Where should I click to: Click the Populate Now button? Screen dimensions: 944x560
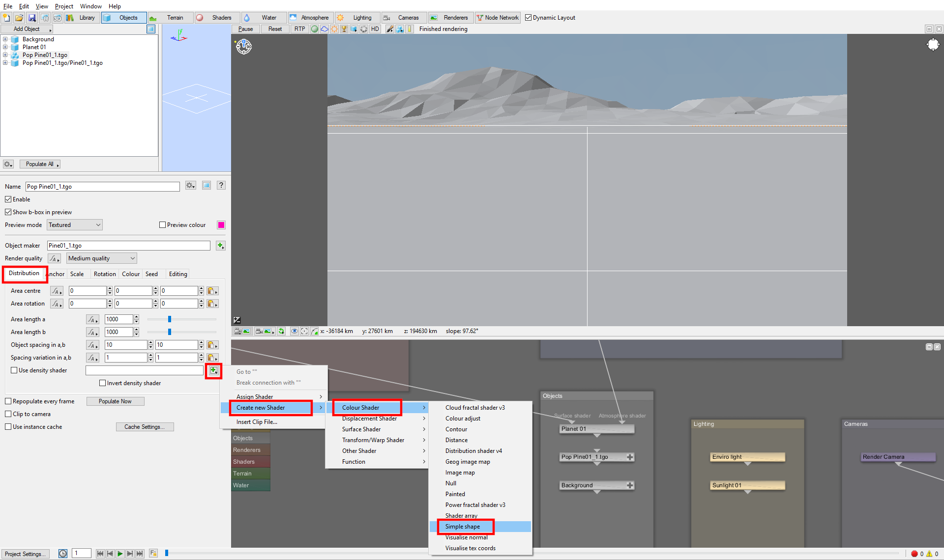[115, 401]
